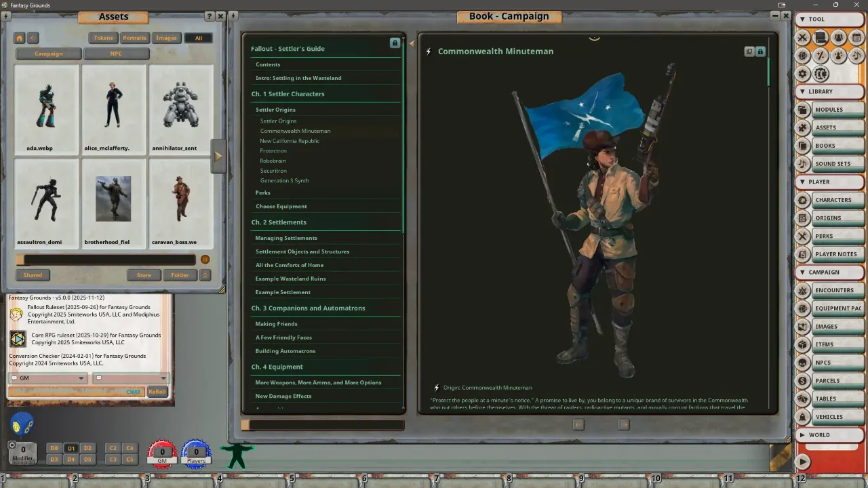This screenshot has width=868, height=488.
Task: Click the blue Players bottle cap counter
Action: click(196, 453)
